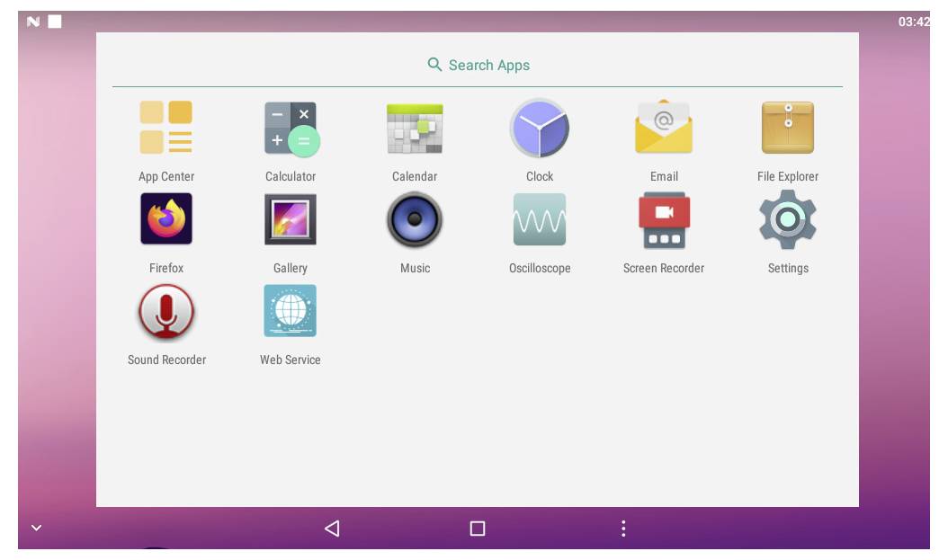Tap the Search Apps field
948x560 pixels.
479,64
